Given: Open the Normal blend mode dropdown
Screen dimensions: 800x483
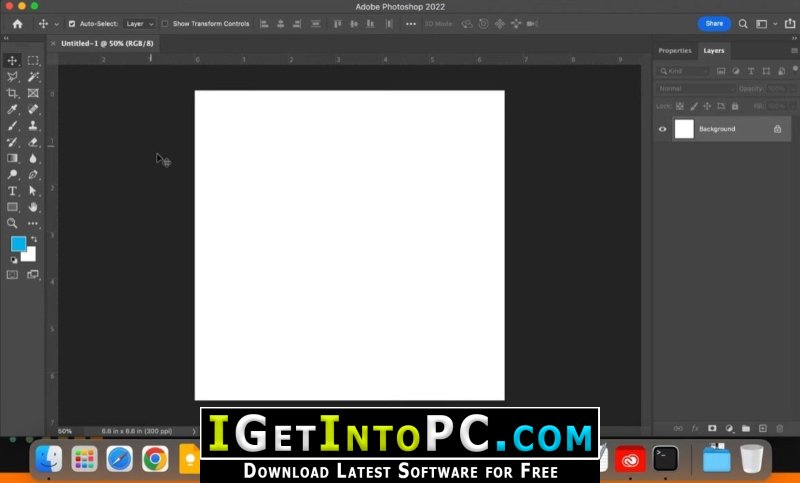Looking at the screenshot, I should click(x=695, y=89).
